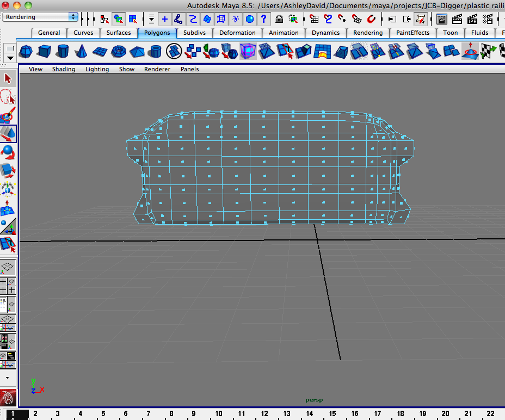This screenshot has height=420, width=505.
Task: Open the Dynamics shelf tab
Action: tap(325, 33)
